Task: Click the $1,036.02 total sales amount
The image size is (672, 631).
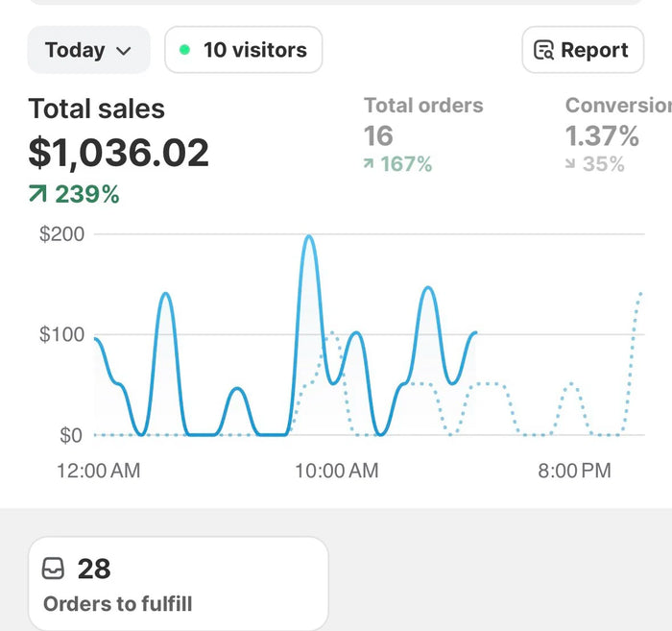Action: click(x=118, y=152)
